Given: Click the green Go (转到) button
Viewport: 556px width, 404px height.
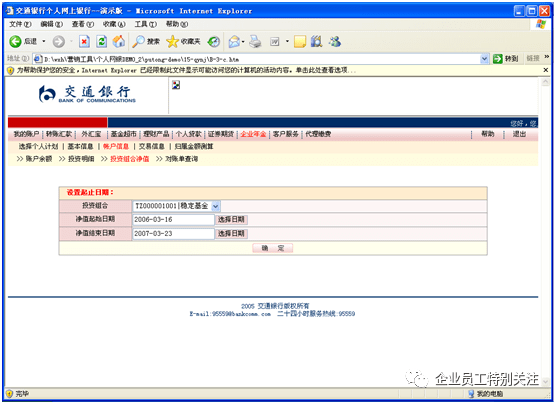Looking at the screenshot, I should point(505,59).
